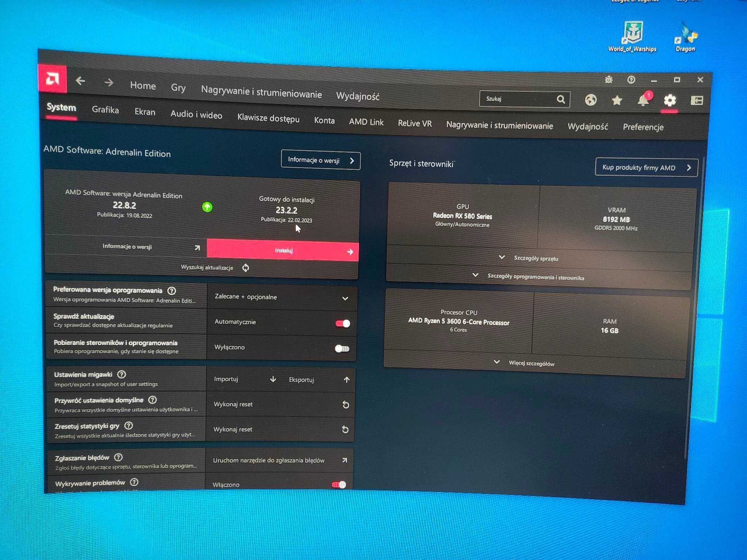Open Nagrywanie i strumieniowanie in top menu

261,92
